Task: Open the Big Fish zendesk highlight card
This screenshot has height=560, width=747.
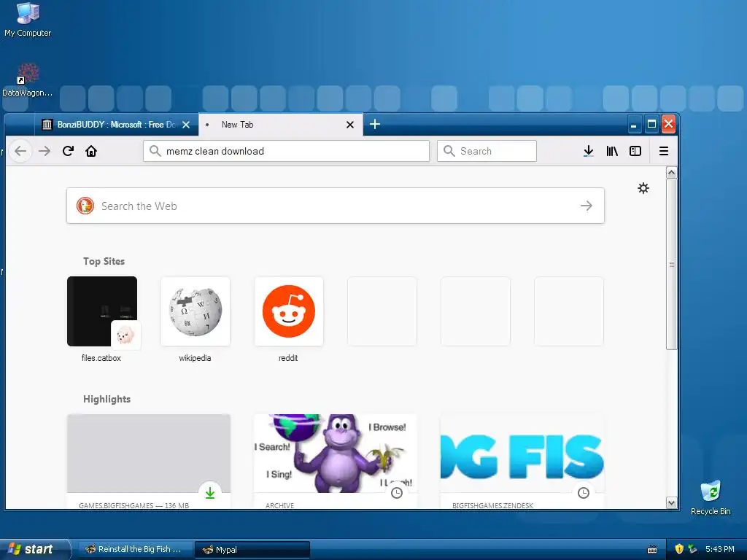Action: point(522,462)
